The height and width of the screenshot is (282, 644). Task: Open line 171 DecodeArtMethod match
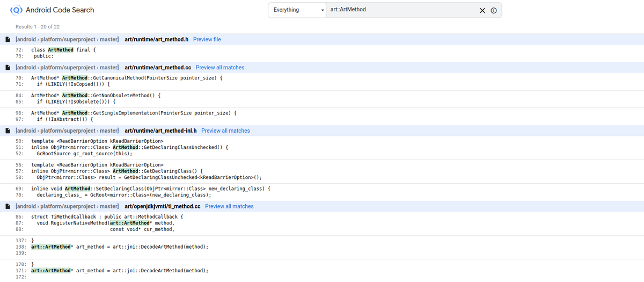point(120,271)
